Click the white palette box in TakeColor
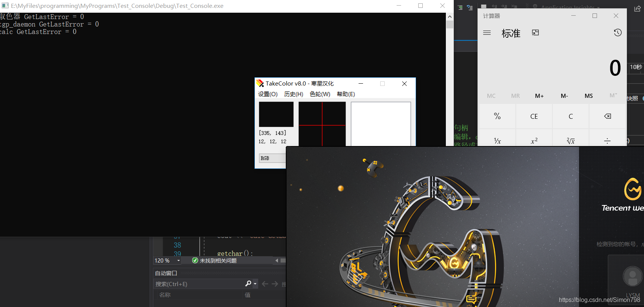The image size is (644, 307). (381, 124)
